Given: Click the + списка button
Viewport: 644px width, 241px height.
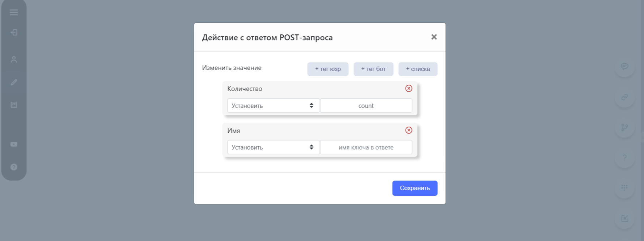Looking at the screenshot, I should point(418,69).
